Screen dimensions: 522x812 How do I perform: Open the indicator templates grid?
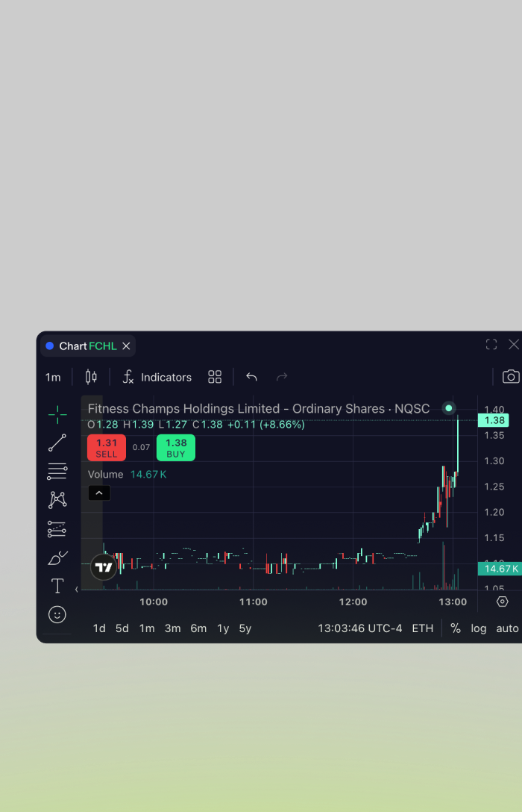[x=215, y=377]
